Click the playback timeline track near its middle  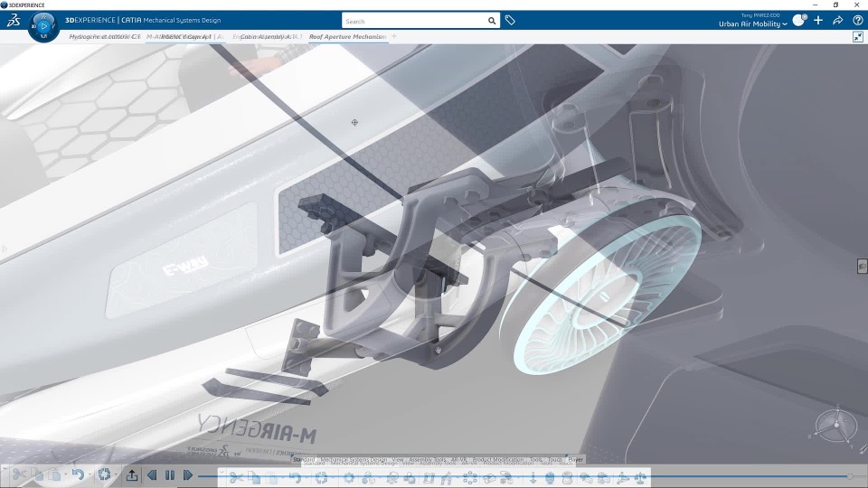[x=524, y=476]
